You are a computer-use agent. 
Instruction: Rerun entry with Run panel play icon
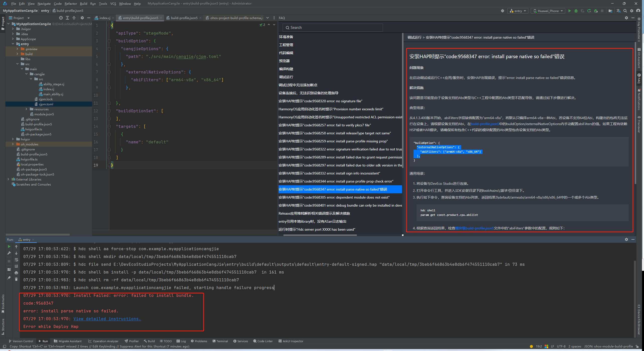(9, 247)
